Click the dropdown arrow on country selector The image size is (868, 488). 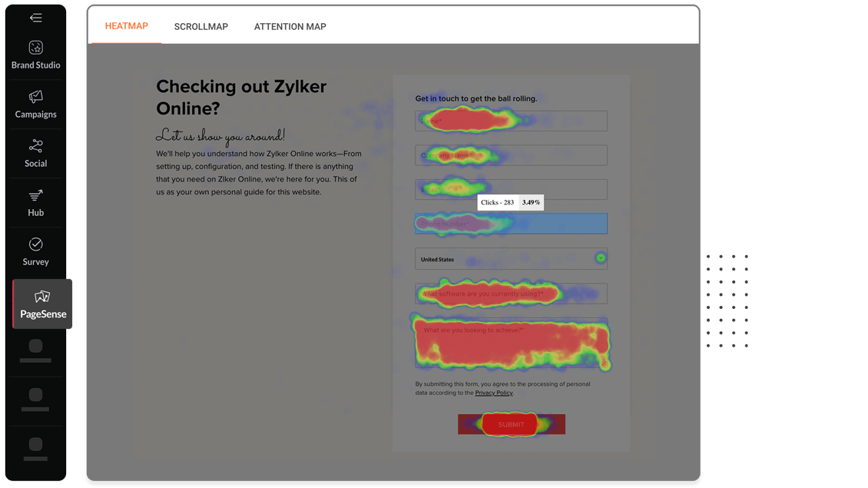[x=600, y=258]
